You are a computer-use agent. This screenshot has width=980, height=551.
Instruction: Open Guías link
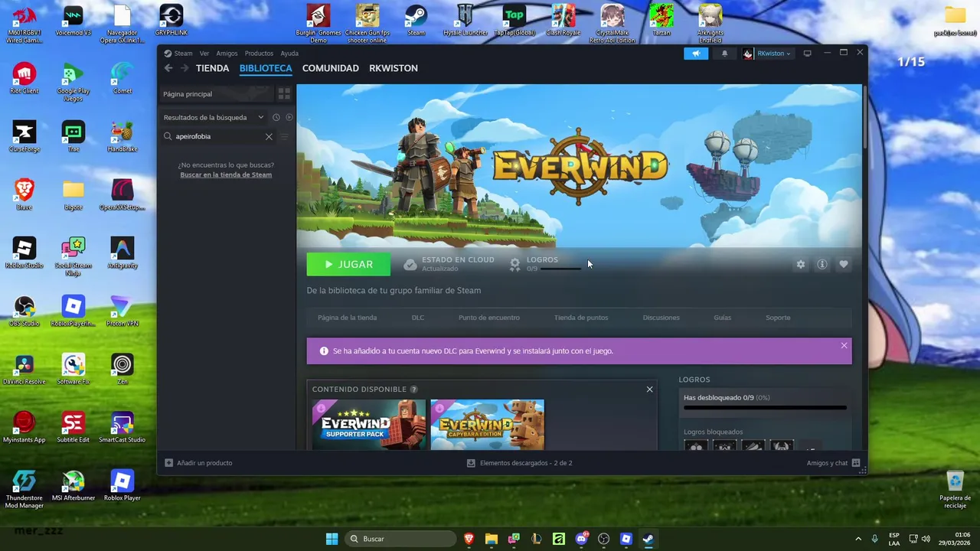[723, 318]
